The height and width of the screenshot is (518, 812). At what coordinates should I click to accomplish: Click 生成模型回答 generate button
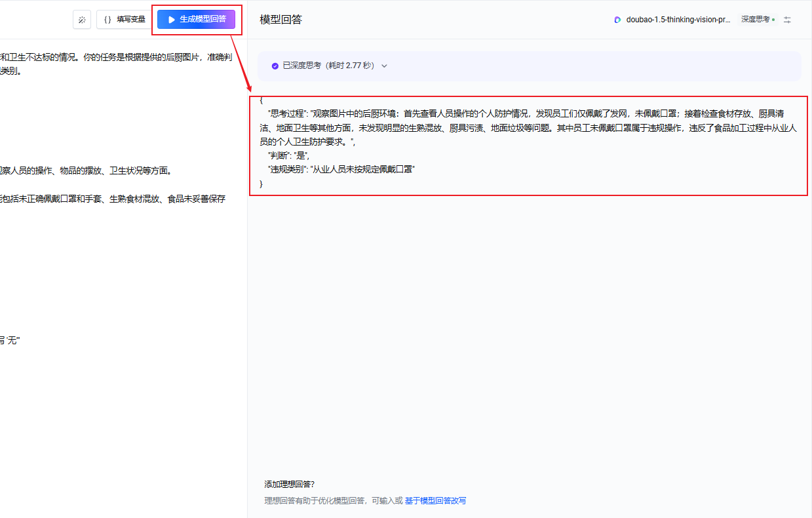196,20
